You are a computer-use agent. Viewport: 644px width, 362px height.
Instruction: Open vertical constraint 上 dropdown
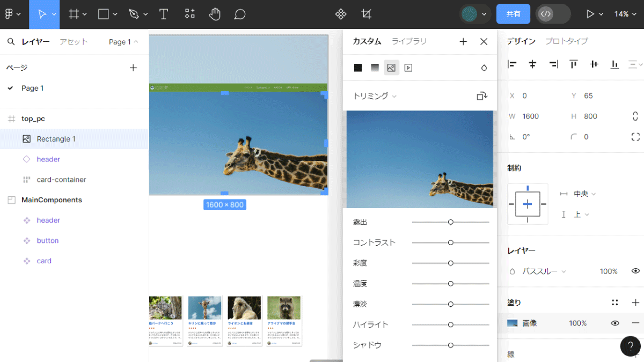tap(582, 215)
